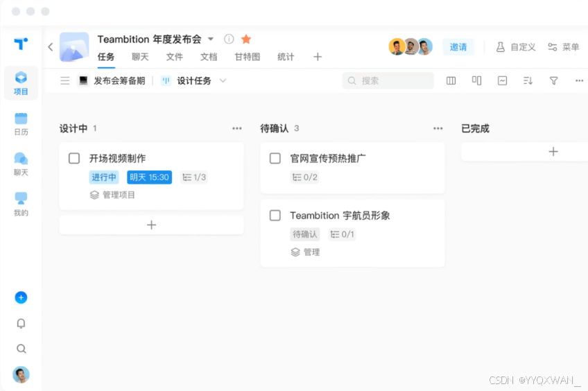The image size is (588, 391).
Task: Click the sidebar search magnifier icon
Action: tap(21, 349)
